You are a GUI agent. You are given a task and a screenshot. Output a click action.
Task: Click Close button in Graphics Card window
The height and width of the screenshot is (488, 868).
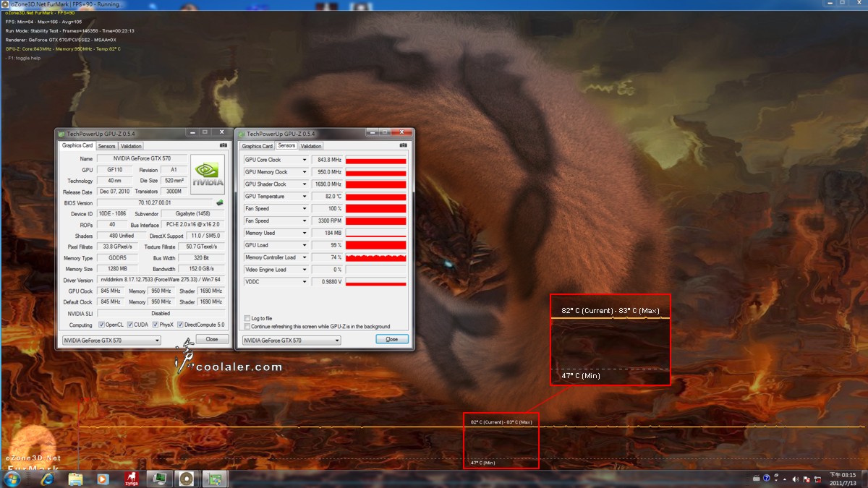point(212,339)
